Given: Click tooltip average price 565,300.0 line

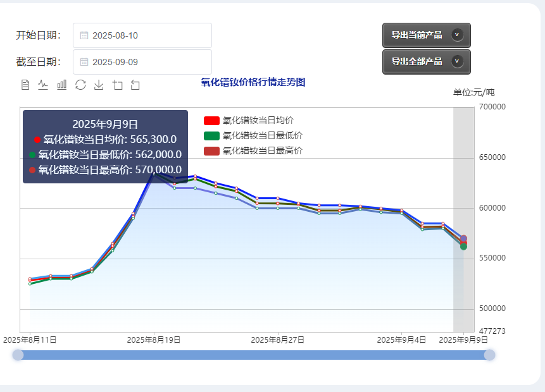Looking at the screenshot, I should (105, 140).
